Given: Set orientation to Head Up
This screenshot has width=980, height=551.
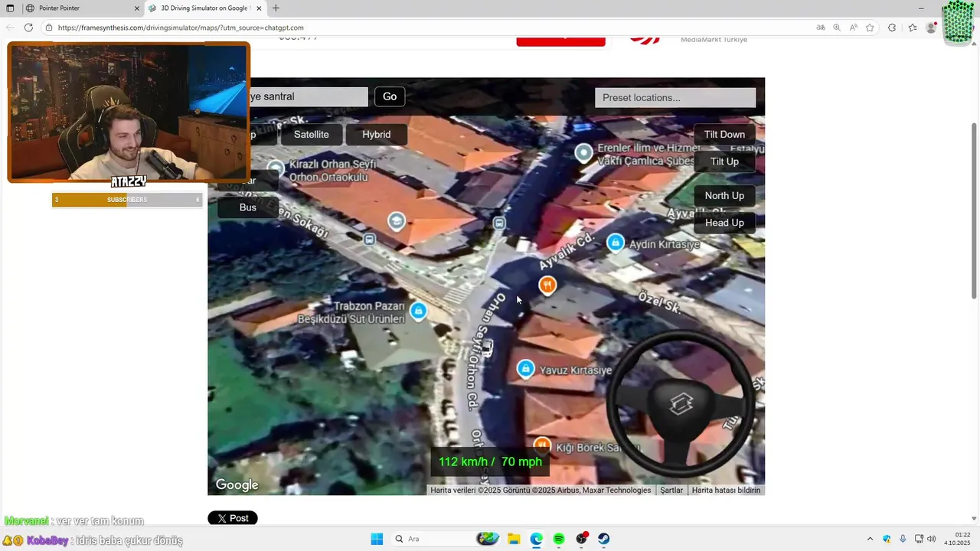Looking at the screenshot, I should pyautogui.click(x=724, y=223).
